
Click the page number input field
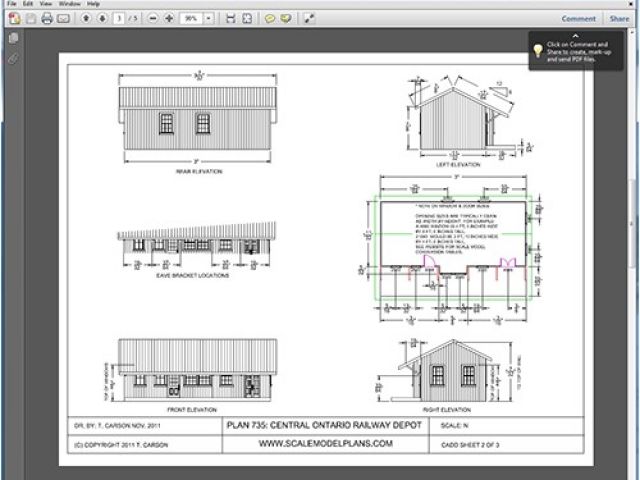pyautogui.click(x=119, y=19)
